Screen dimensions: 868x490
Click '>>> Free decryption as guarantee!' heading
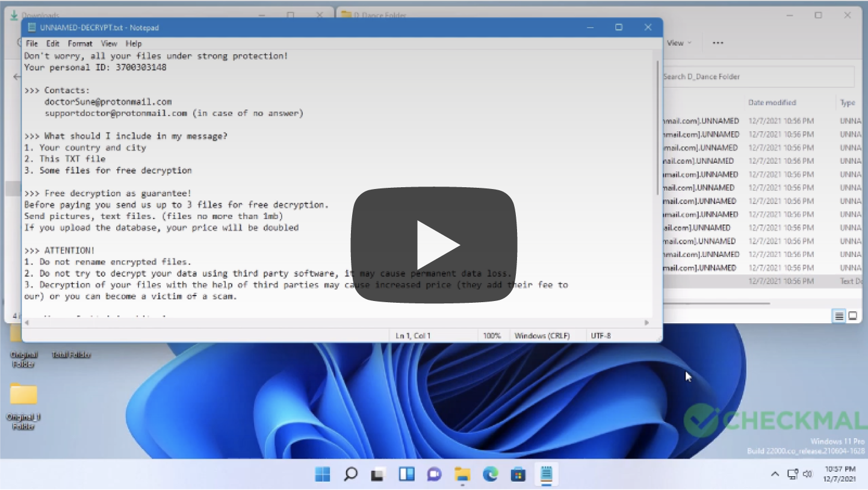coord(108,193)
